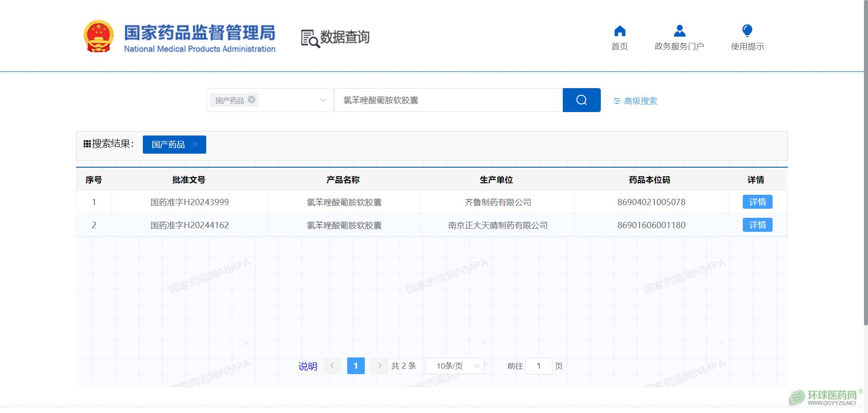Click the previous page arrow
The height and width of the screenshot is (413, 868).
click(x=332, y=366)
